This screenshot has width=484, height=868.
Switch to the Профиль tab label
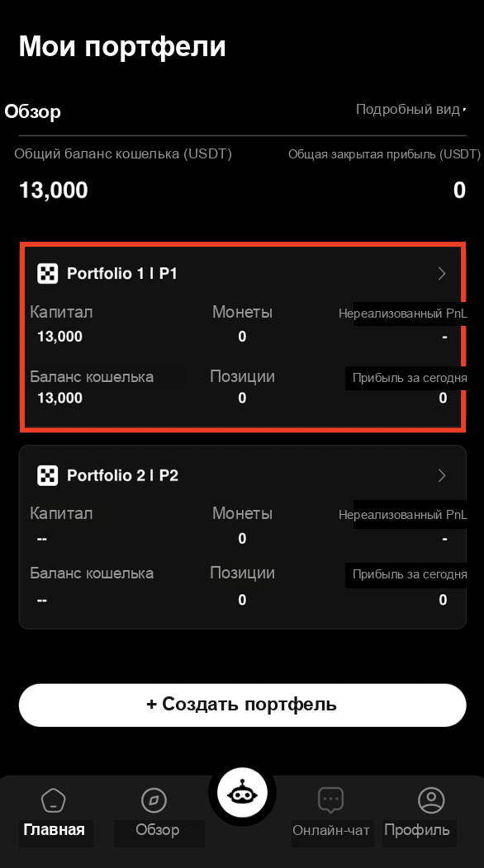point(417,830)
